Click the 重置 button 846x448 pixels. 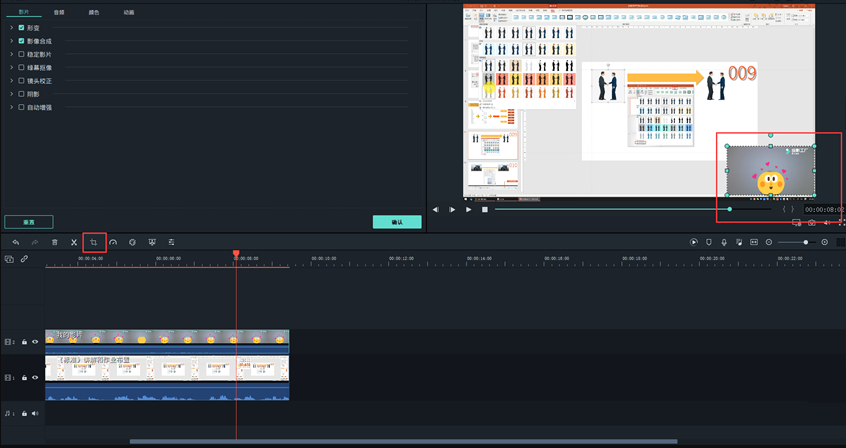(x=28, y=222)
